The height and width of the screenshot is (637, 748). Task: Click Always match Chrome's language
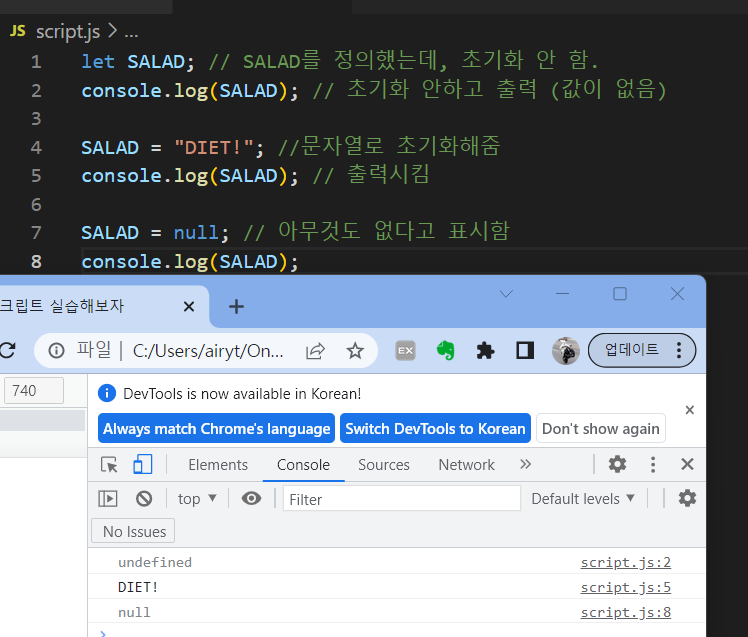click(217, 428)
